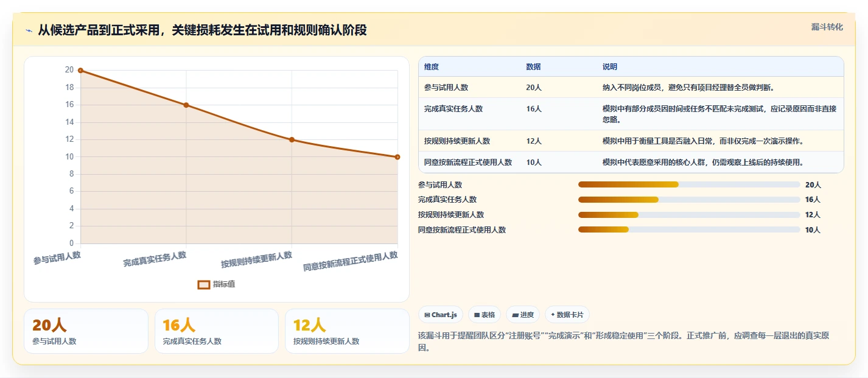This screenshot has height=378, width=868.
Task: Click the chart data point at value 10
Action: [397, 157]
